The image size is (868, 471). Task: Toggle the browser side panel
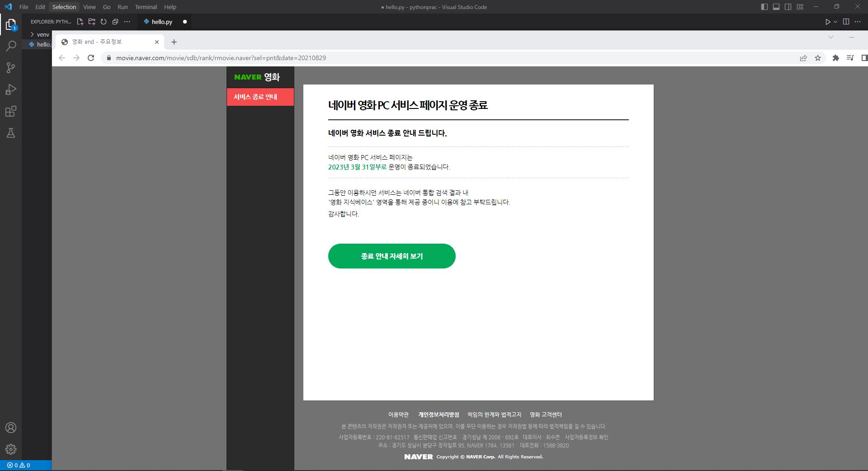[864, 58]
